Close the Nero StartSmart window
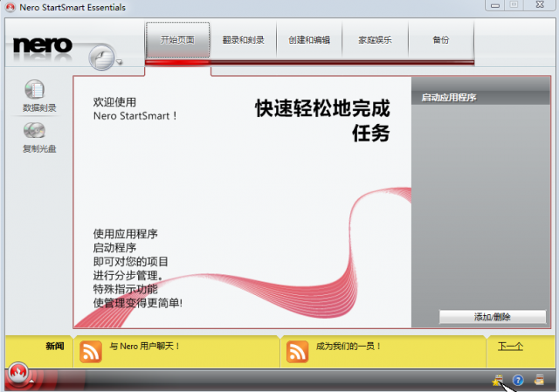 540,5
